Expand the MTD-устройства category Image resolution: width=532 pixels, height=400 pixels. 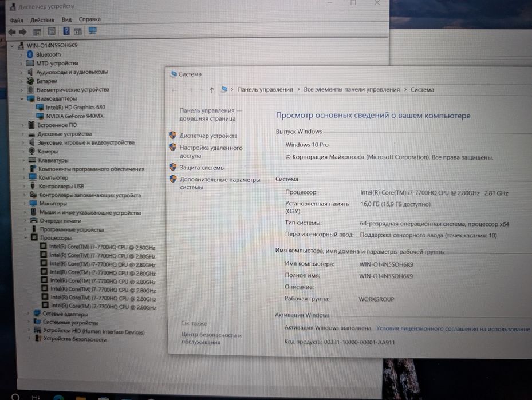click(21, 63)
